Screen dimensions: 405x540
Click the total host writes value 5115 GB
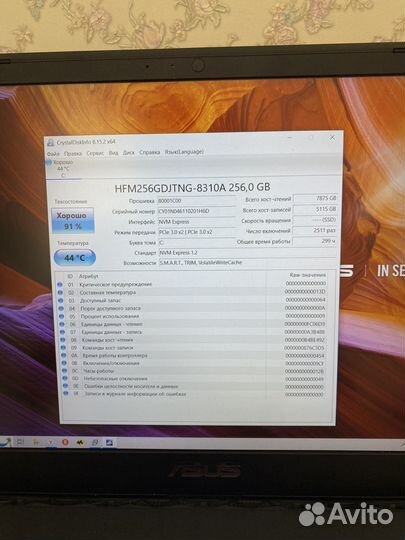315,209
